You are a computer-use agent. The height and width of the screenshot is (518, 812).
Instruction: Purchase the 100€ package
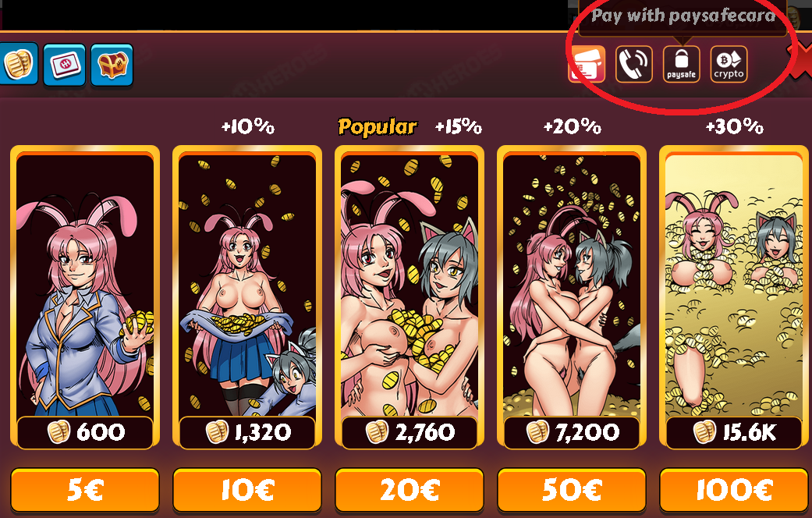coord(734,489)
